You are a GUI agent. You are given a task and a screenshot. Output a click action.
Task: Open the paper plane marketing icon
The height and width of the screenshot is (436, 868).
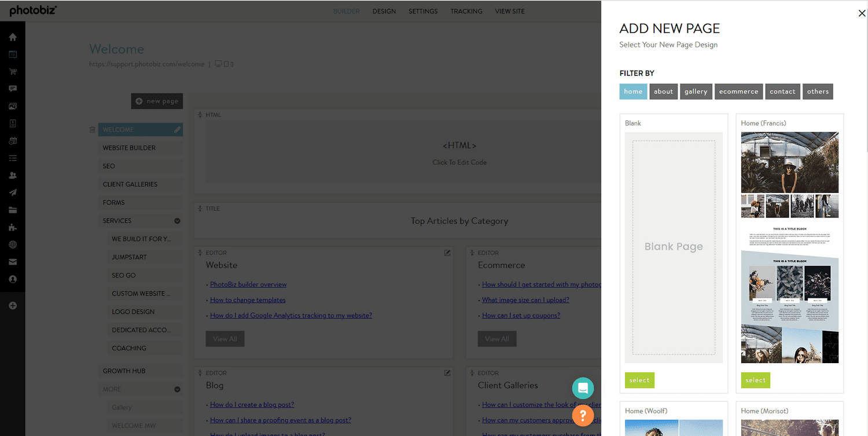[12, 193]
